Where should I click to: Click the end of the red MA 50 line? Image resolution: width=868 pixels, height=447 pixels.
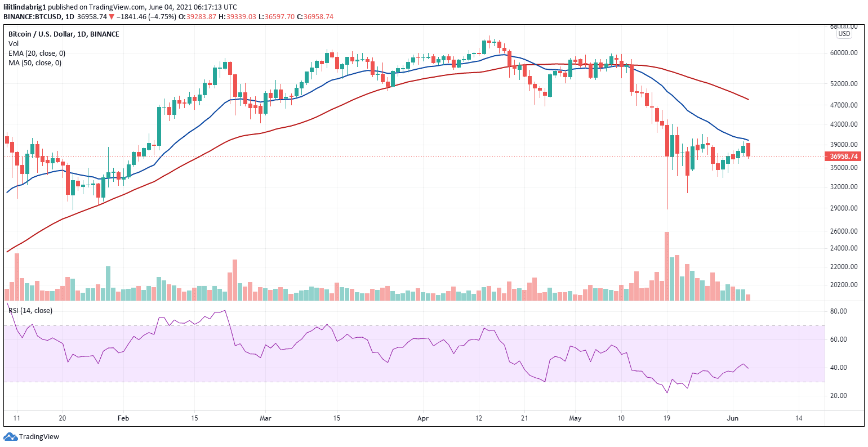[748, 99]
